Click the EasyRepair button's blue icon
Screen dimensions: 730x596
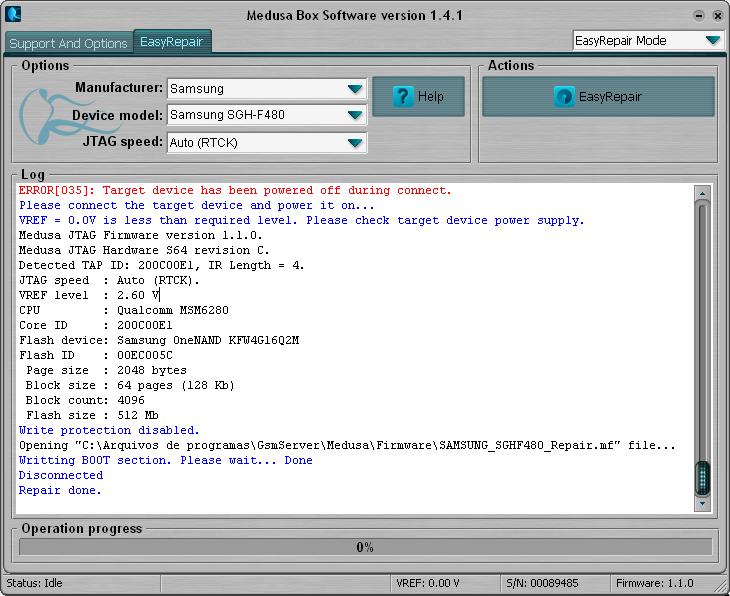(564, 97)
